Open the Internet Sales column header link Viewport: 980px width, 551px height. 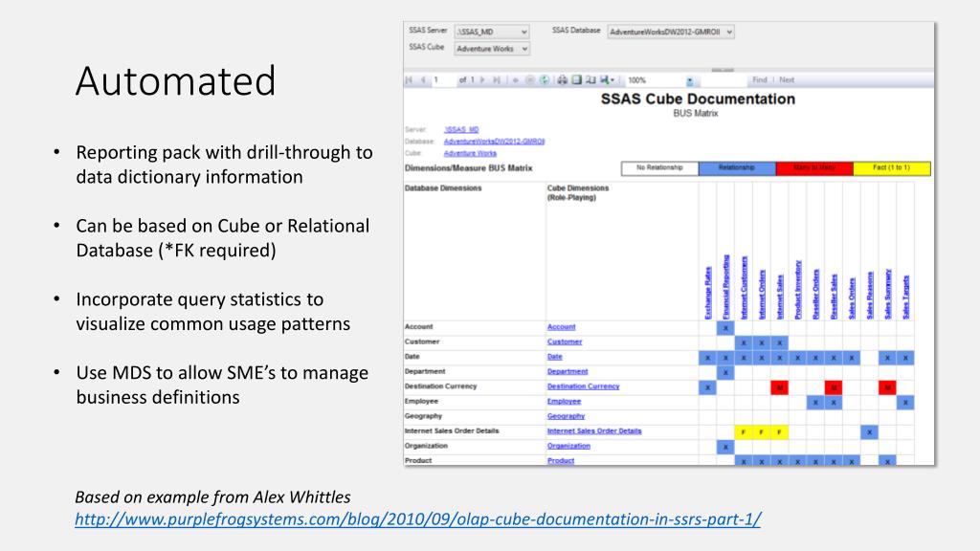[x=779, y=297]
